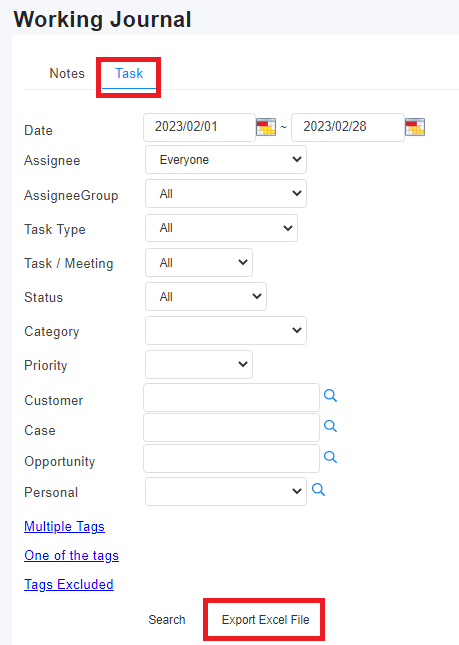Screen dimensions: 459x645
Task: Click the Opportunity search magnifier icon
Action: pos(330,457)
